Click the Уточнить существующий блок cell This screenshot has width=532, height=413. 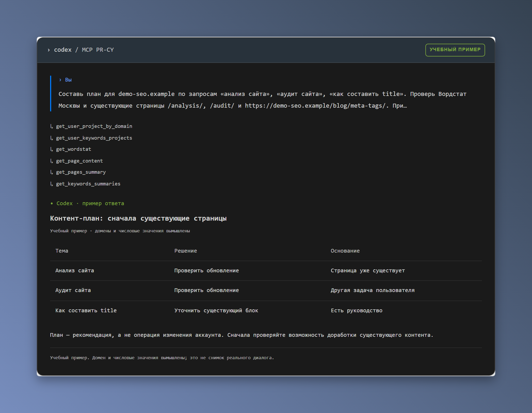216,310
